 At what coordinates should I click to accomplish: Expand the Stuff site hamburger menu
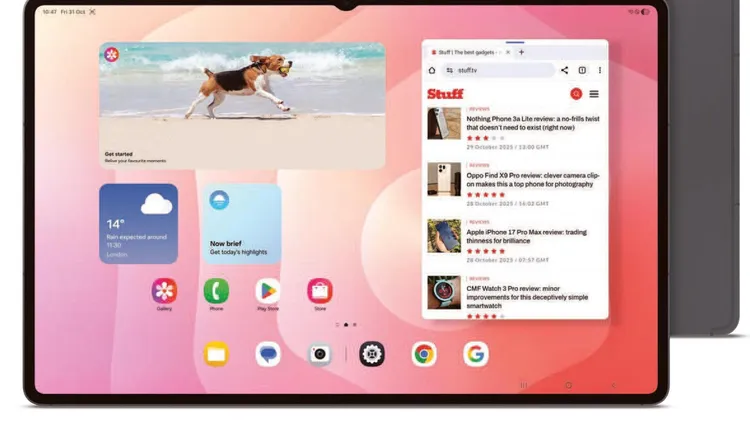594,94
